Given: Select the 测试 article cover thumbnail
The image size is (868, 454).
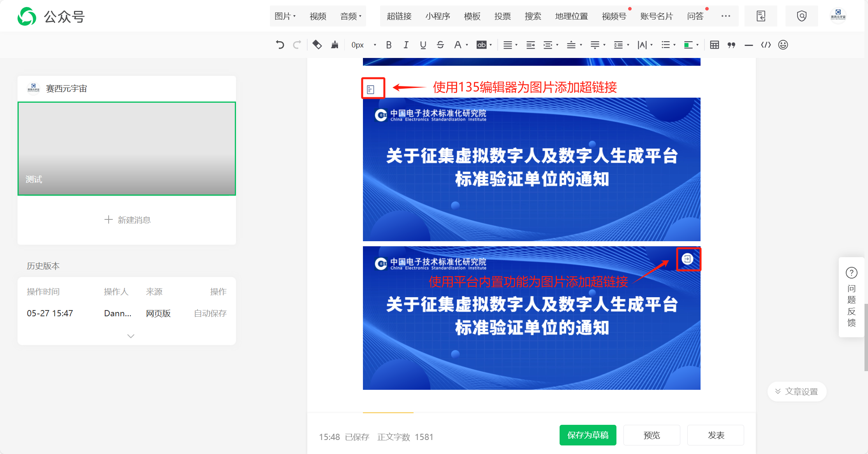Looking at the screenshot, I should (x=127, y=148).
